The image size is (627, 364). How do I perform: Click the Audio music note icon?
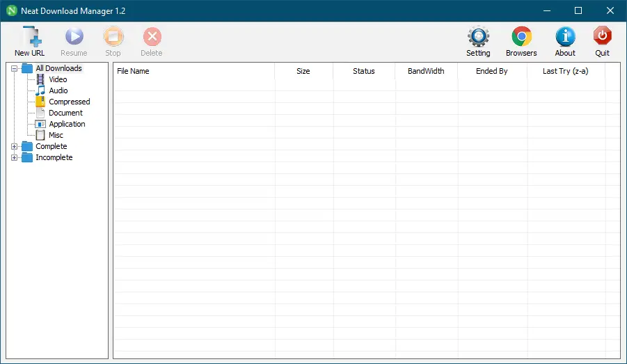click(40, 90)
